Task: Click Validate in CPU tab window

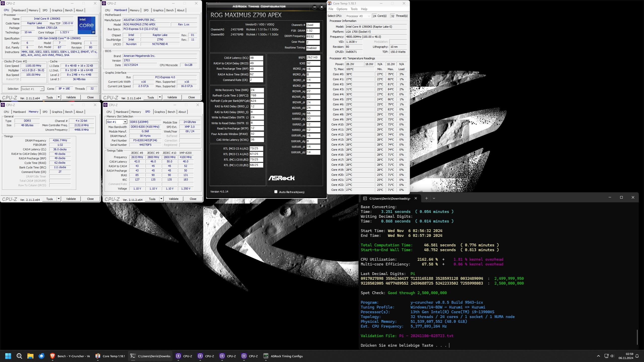Action: pos(71,97)
